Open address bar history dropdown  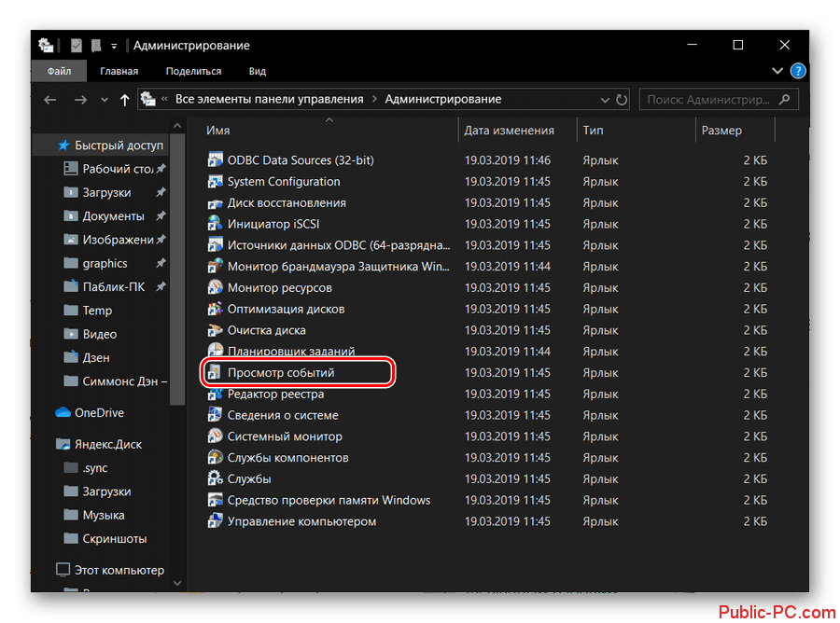(600, 100)
